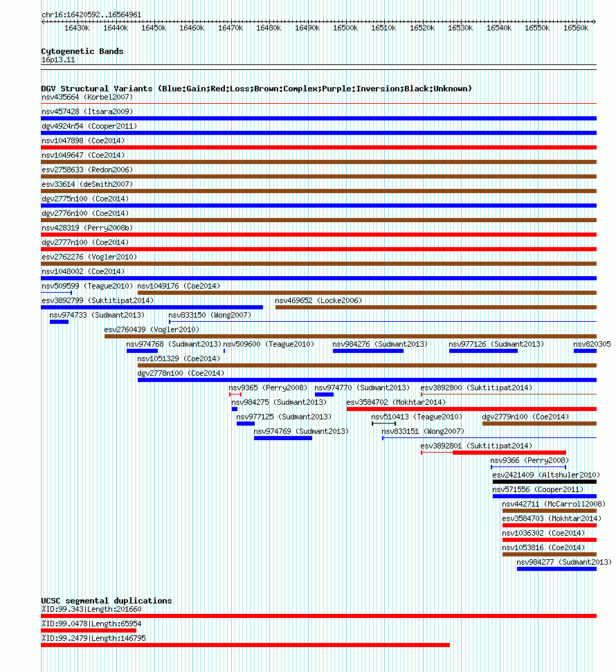This screenshot has width=616, height=672.
Task: Click the 16p13.11 cytogenetic band label
Action: click(x=58, y=60)
